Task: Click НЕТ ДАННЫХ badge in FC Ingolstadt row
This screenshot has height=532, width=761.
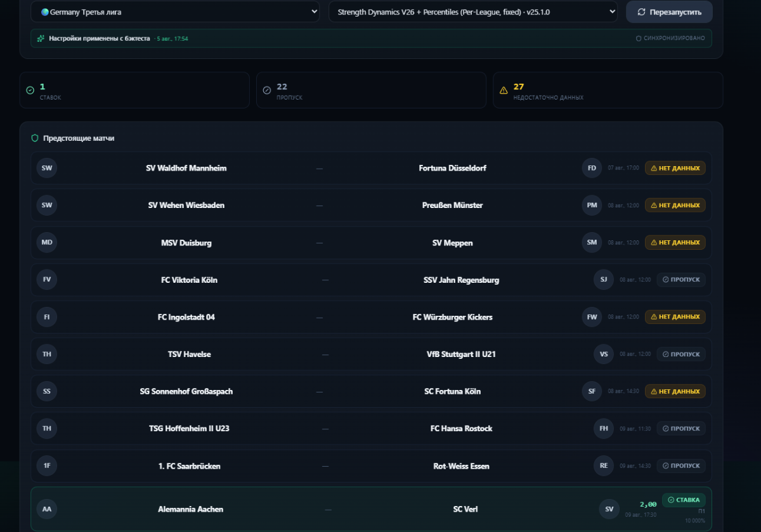Action: coord(675,317)
